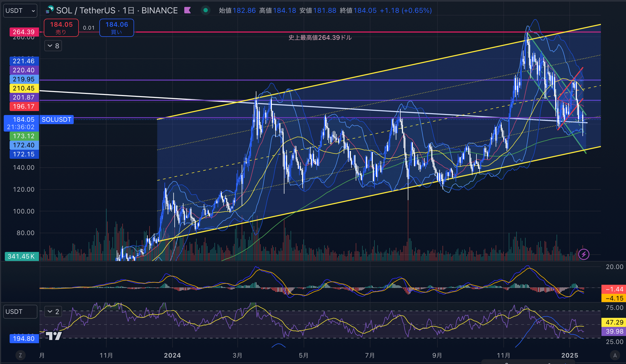Open the USDT currency dropdown at top
626x364 pixels.
20,11
